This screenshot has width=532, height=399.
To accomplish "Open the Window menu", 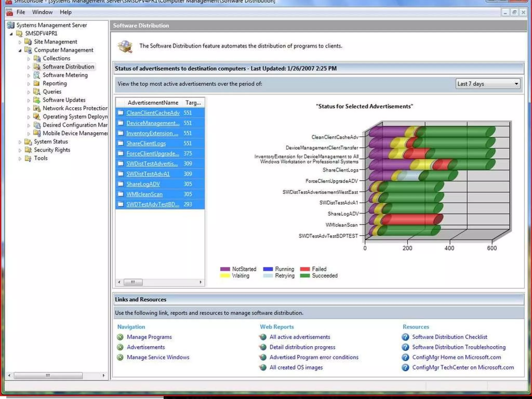I will (42, 12).
